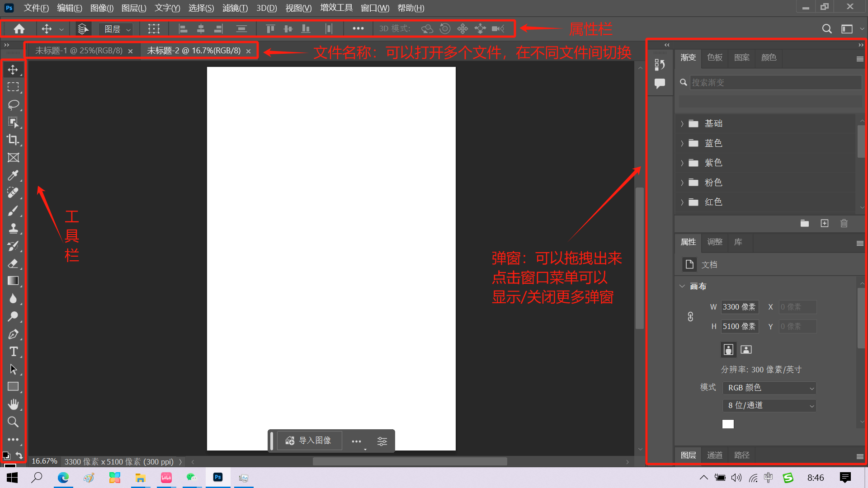The image size is (868, 488).
Task: Click the 搜索渐变 search field
Action: [775, 82]
